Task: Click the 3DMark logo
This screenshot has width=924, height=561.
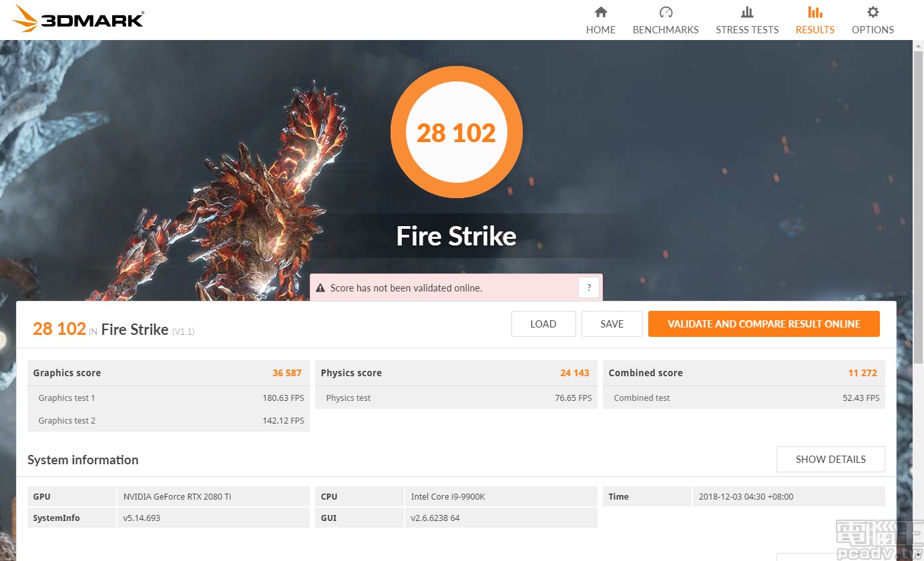Action: [x=78, y=19]
